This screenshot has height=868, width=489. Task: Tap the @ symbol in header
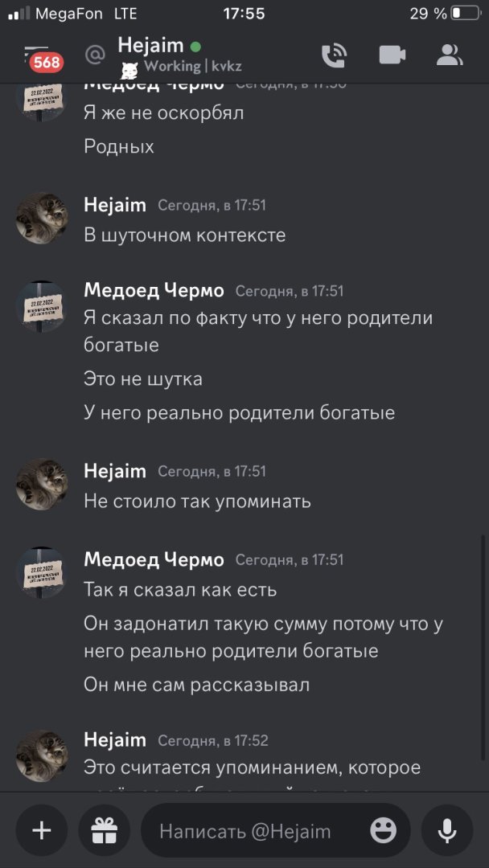click(x=96, y=55)
